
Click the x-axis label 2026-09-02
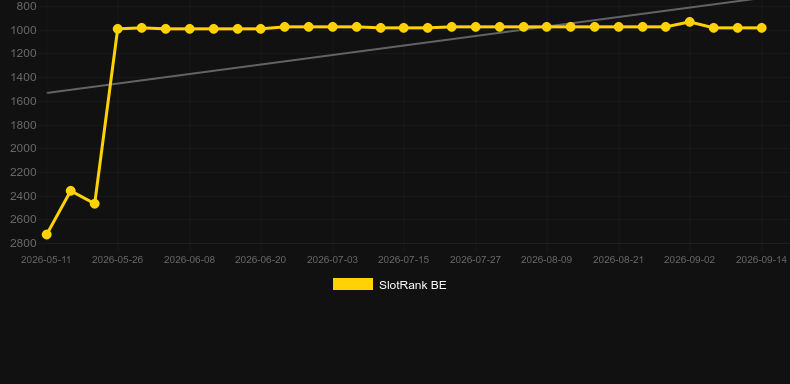pyautogui.click(x=689, y=260)
